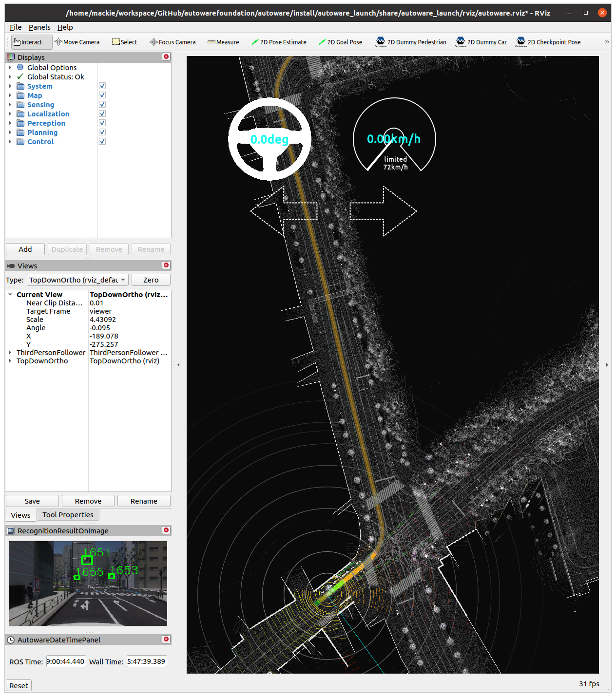Pick the Measure tool

[223, 42]
